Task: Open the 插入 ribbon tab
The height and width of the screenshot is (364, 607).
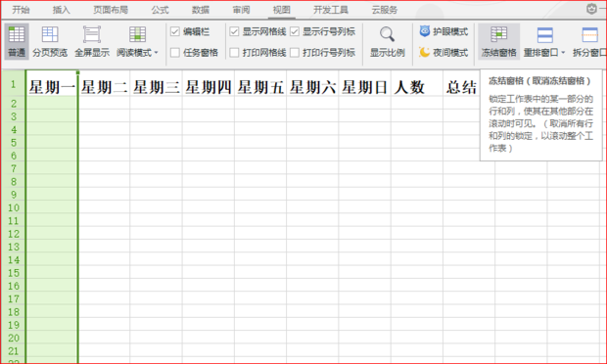Action: click(x=61, y=10)
